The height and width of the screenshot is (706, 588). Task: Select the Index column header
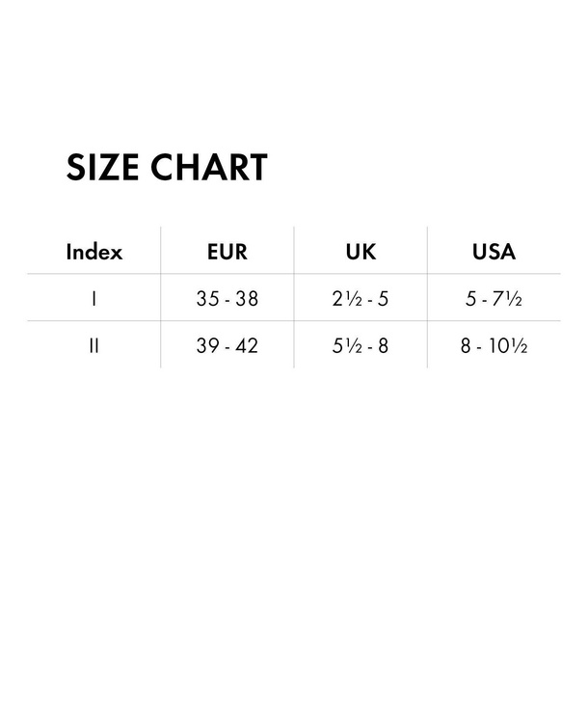pyautogui.click(x=94, y=251)
